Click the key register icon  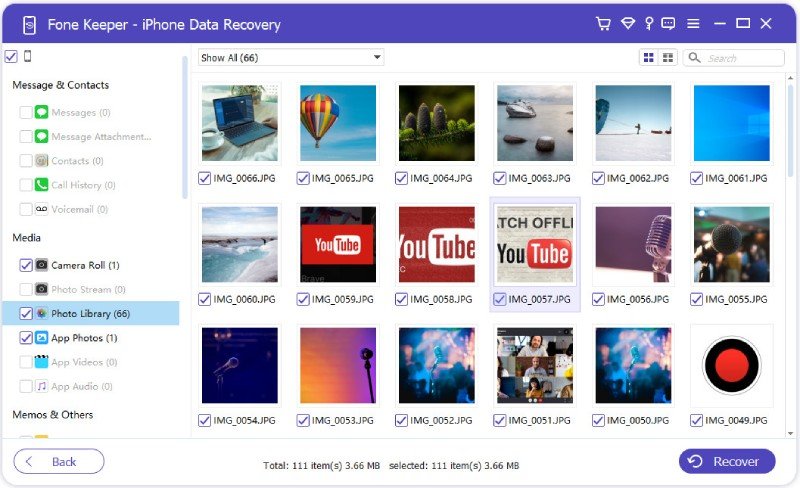coord(648,23)
